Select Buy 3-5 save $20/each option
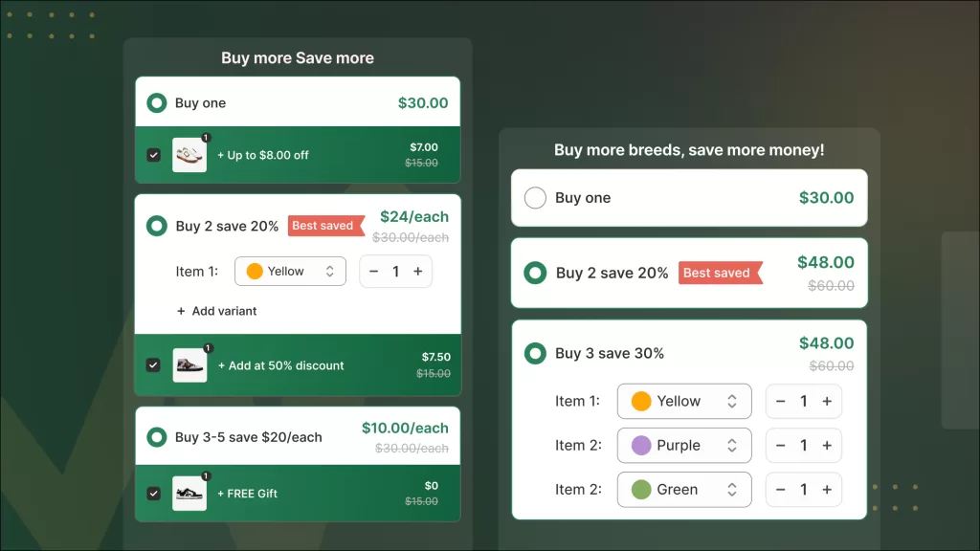980x551 pixels. (x=157, y=437)
